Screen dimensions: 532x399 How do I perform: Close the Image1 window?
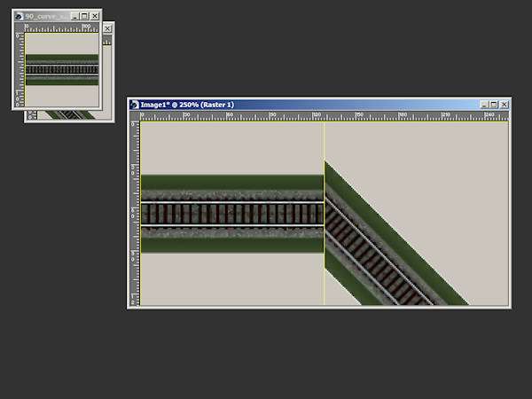coord(504,104)
